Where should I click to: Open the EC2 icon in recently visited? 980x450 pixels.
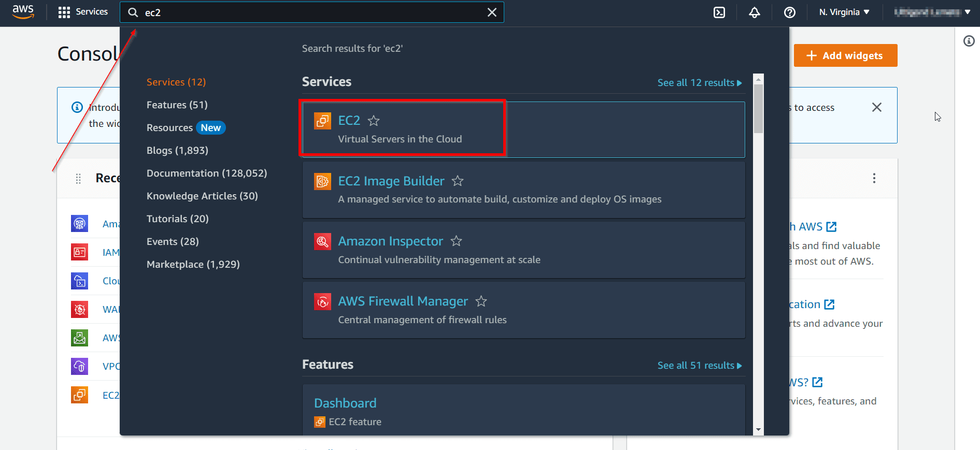tap(79, 395)
